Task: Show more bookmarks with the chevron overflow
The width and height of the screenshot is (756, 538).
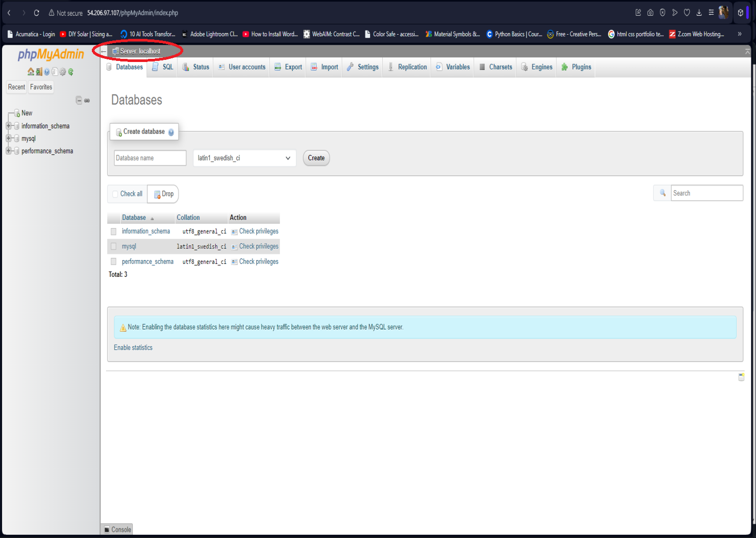Action: coord(740,34)
